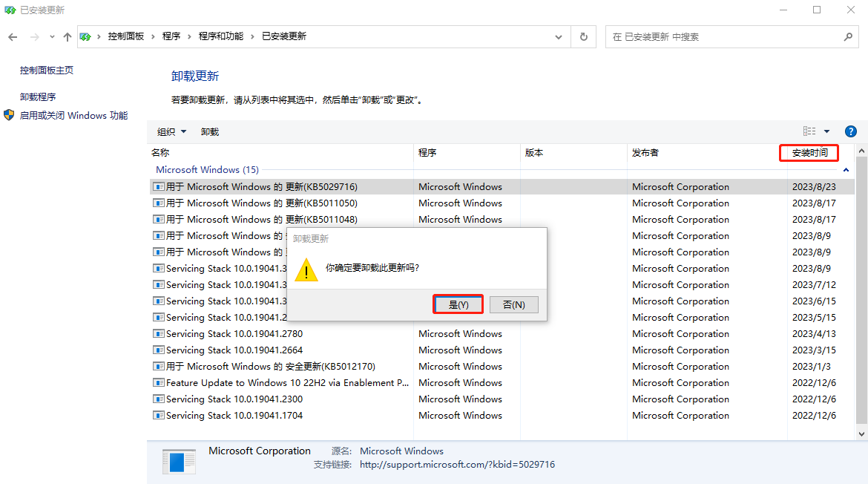Image resolution: width=868 pixels, height=484 pixels.
Task: Click the Refresh button in address bar
Action: point(584,36)
